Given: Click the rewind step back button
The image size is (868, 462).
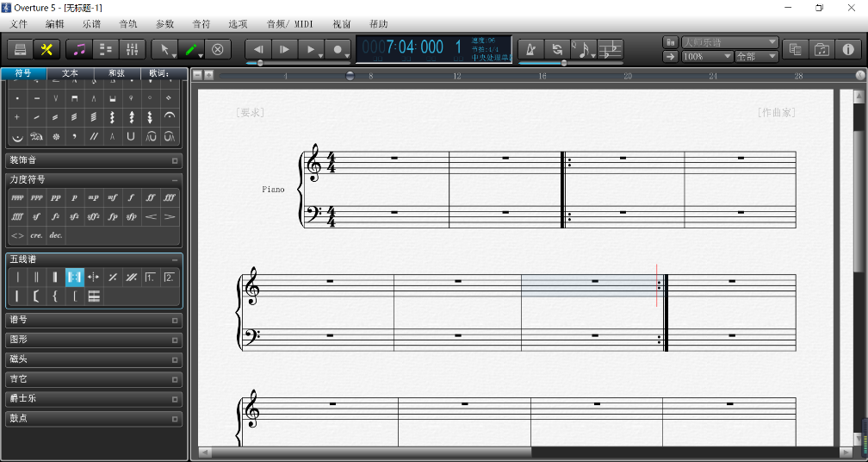Looking at the screenshot, I should pyautogui.click(x=258, y=49).
